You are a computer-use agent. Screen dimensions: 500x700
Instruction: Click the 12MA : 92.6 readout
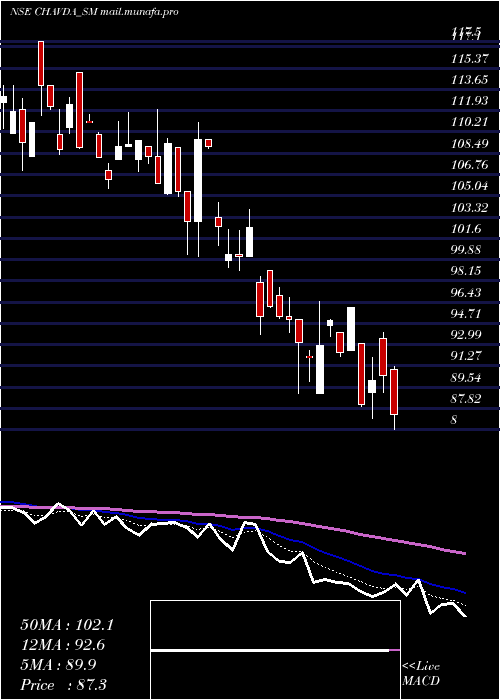(x=64, y=645)
